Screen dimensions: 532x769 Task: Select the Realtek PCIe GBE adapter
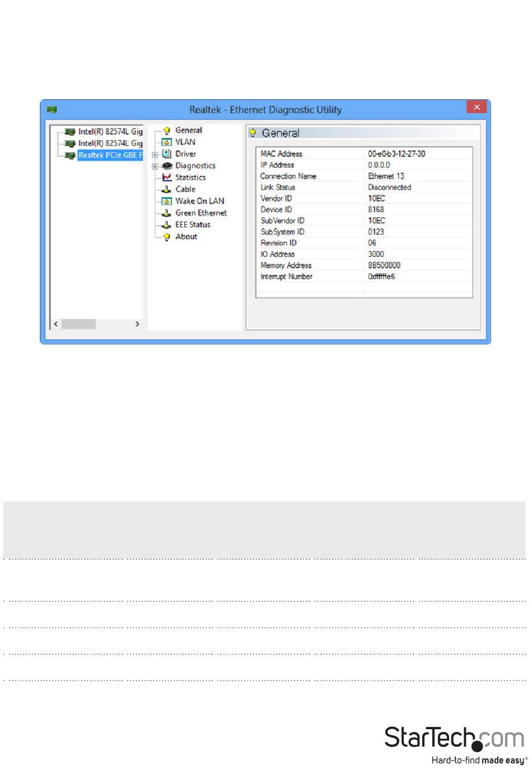pos(110,155)
